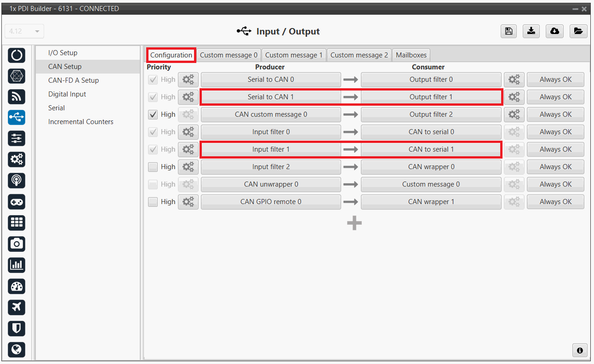Viewport: 594px width, 364px height.
Task: Uncheck High priority for CAN custom message 0
Action: click(x=153, y=114)
